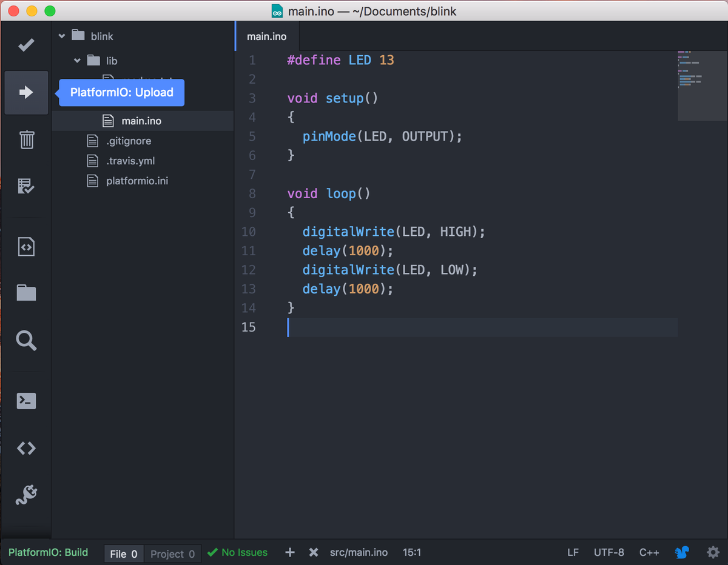The width and height of the screenshot is (728, 565).
Task: Switch to the main.ino tab
Action: tap(267, 36)
